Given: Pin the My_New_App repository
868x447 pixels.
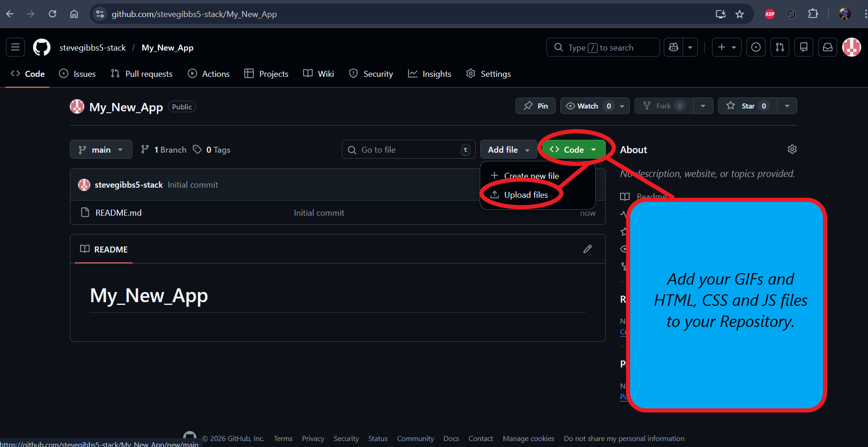Looking at the screenshot, I should [535, 106].
